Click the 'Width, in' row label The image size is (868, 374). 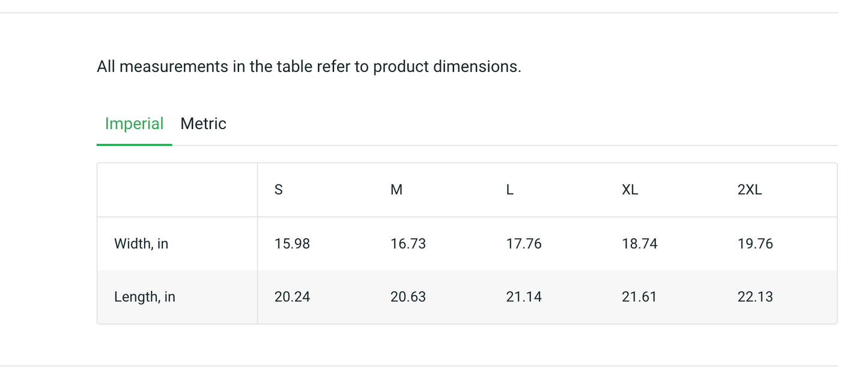(x=141, y=244)
